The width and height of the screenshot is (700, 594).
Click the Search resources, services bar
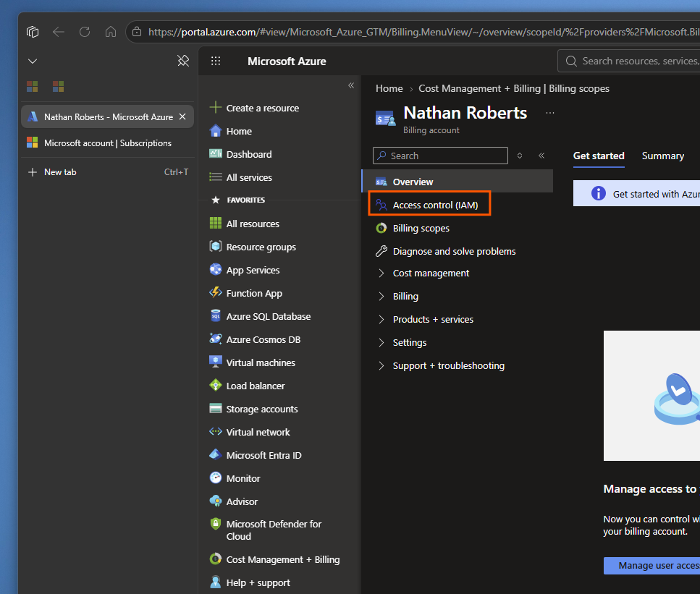tap(628, 61)
